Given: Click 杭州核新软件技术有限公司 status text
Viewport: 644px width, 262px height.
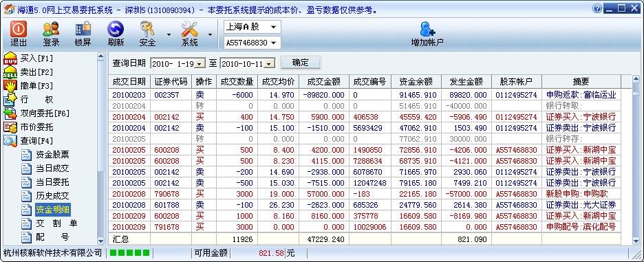Looking at the screenshot, I should coord(52,252).
